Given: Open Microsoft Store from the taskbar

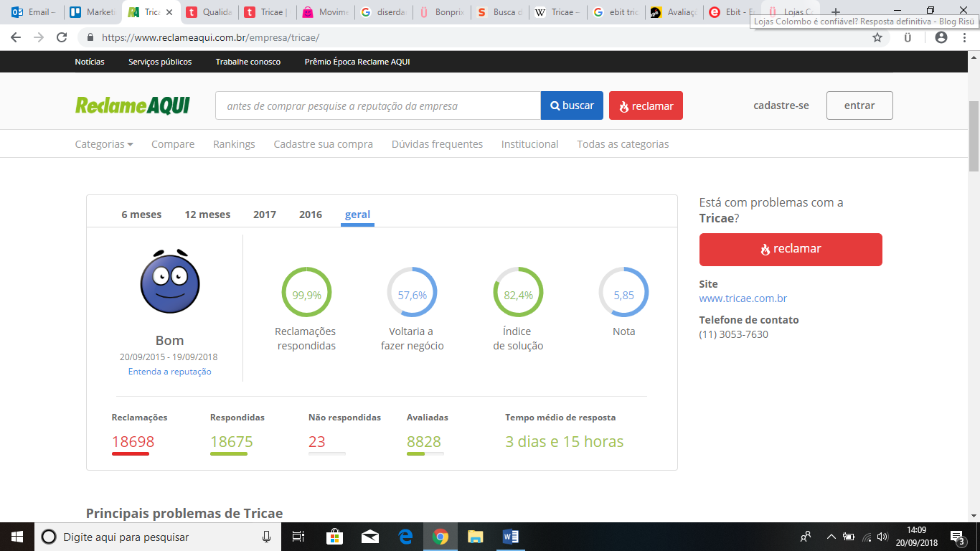Looking at the screenshot, I should [334, 537].
